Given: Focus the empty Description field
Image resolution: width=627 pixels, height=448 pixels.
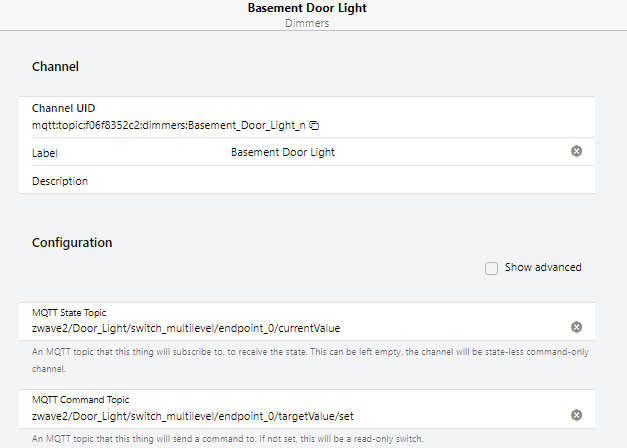Looking at the screenshot, I should pyautogui.click(x=300, y=181).
